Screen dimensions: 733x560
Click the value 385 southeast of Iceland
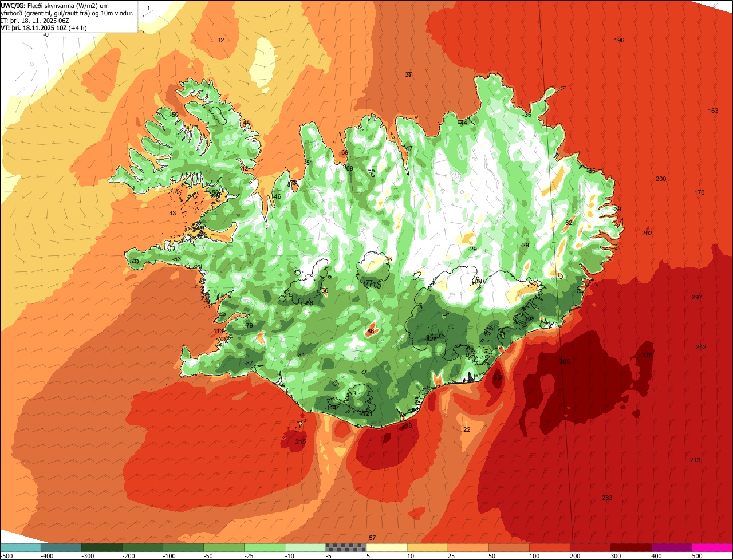tap(565, 361)
